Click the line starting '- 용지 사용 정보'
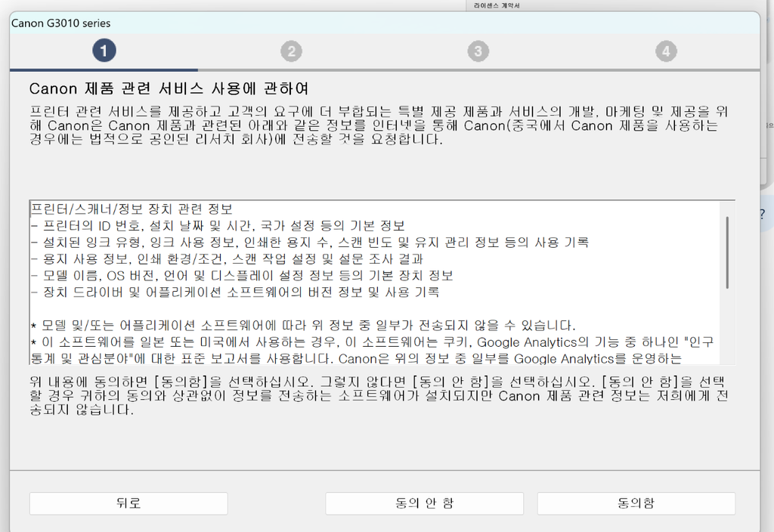 227,259
